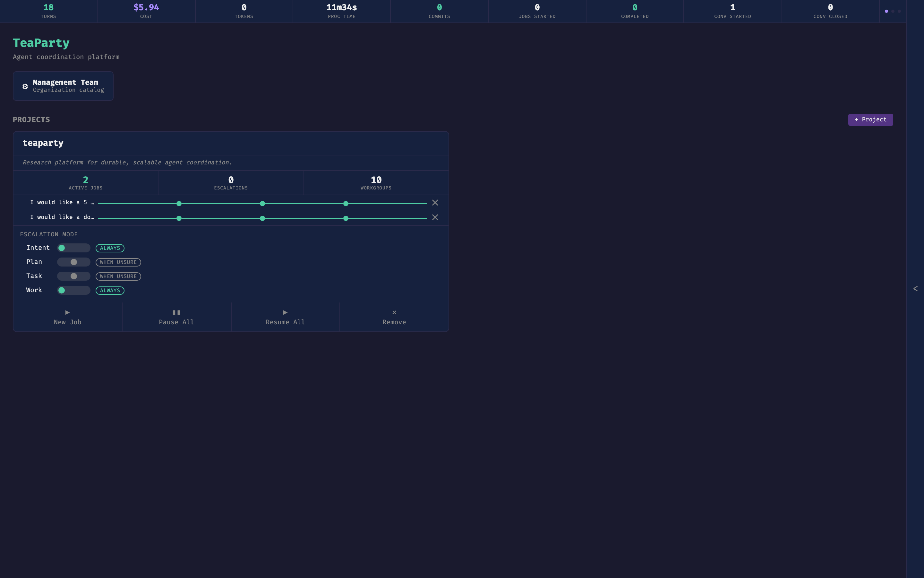This screenshot has height=578, width=924.
Task: Toggle the Intent escalation switch
Action: pyautogui.click(x=74, y=248)
